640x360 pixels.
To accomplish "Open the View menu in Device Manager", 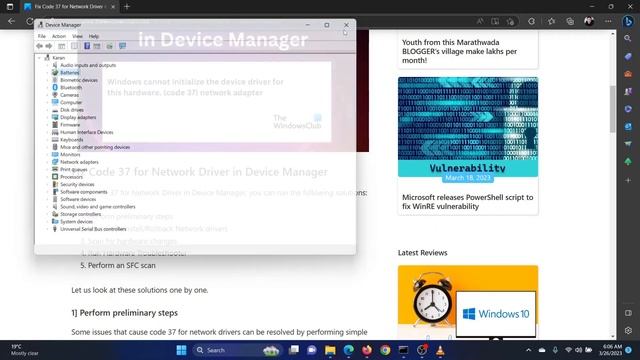I will pyautogui.click(x=77, y=36).
